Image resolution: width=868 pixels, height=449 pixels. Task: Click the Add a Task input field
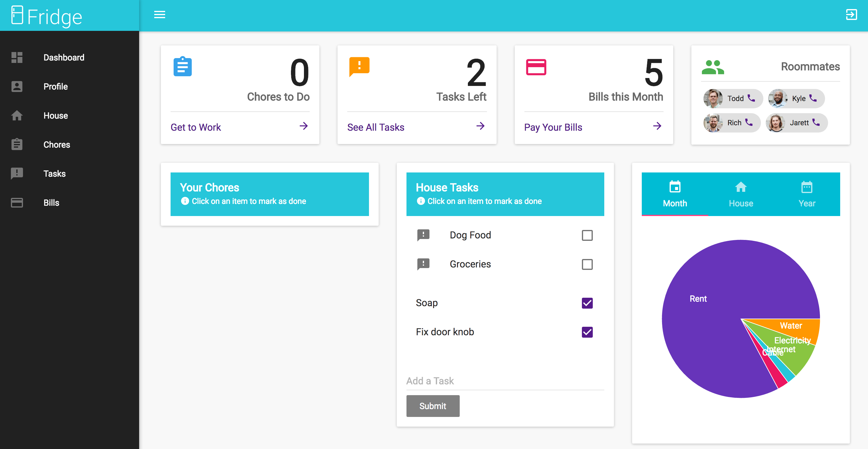click(x=504, y=381)
